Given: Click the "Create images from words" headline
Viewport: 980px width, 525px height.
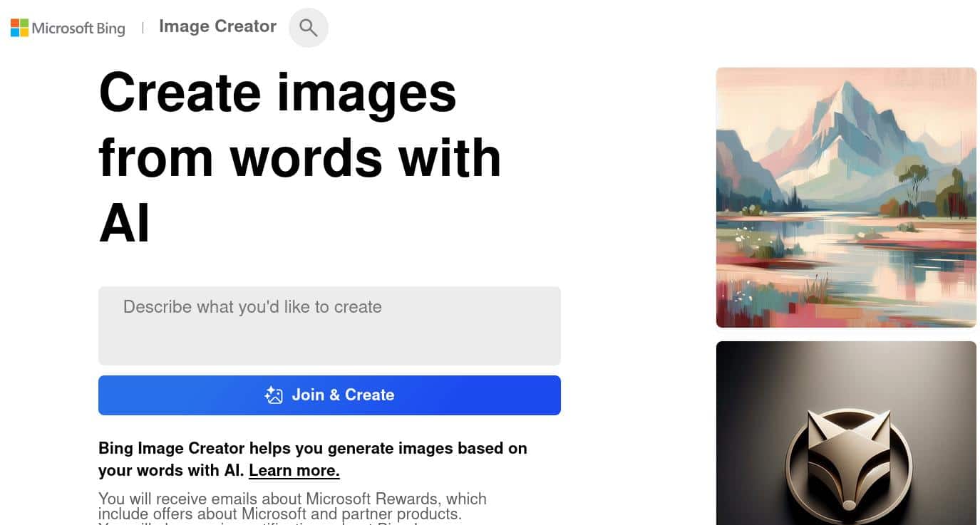Looking at the screenshot, I should point(299,125).
